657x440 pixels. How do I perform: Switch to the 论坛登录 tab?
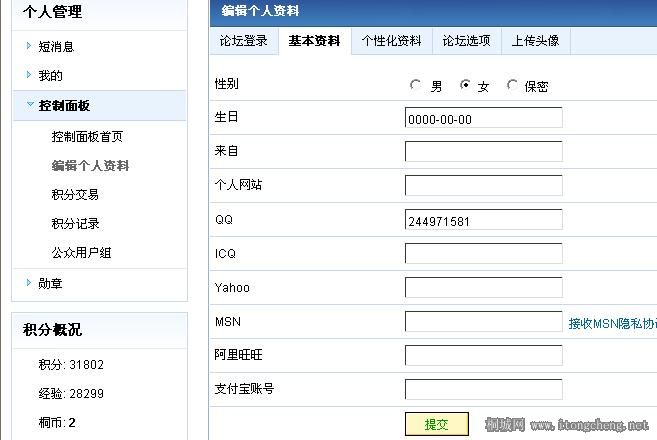click(243, 41)
